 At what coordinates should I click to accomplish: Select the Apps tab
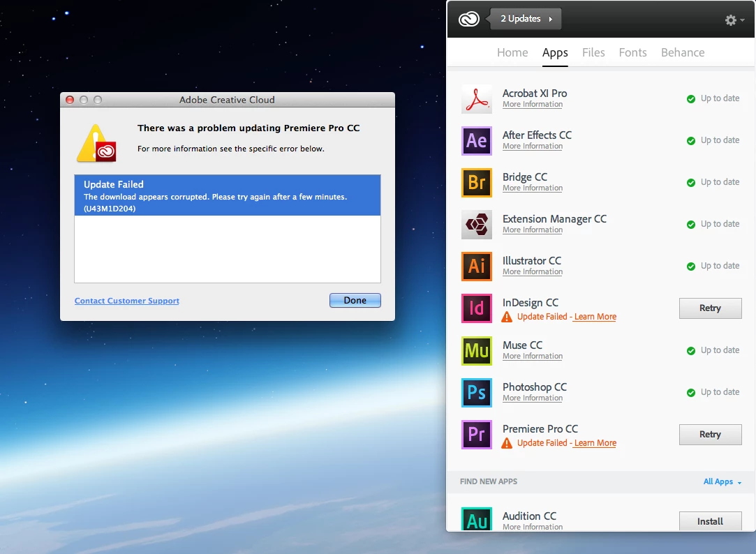[555, 53]
